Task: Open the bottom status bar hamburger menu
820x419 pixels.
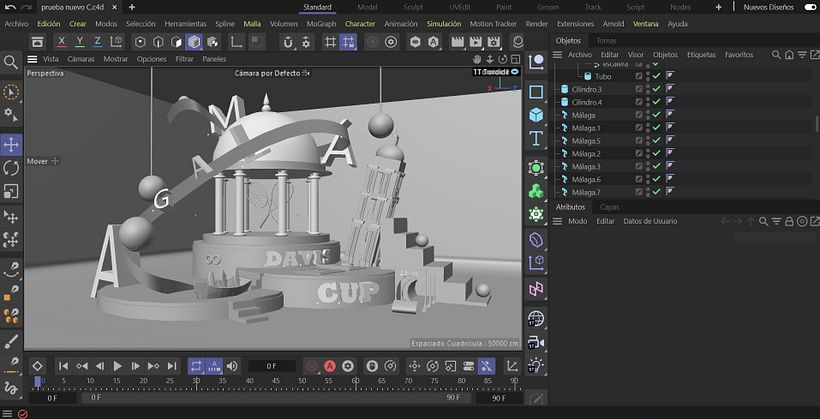Action: tap(7, 414)
